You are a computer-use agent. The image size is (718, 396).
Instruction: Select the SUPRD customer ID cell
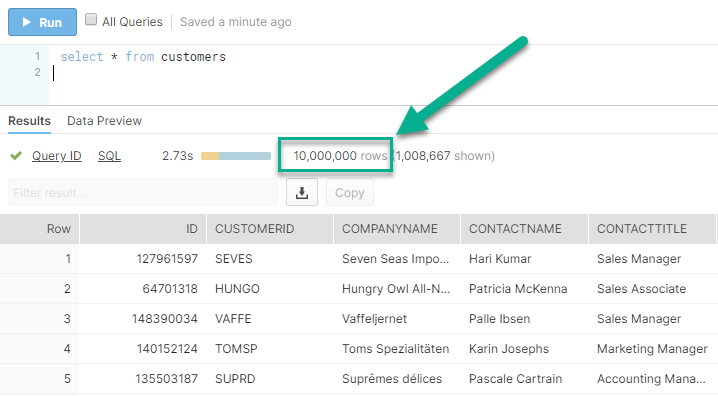pyautogui.click(x=270, y=379)
